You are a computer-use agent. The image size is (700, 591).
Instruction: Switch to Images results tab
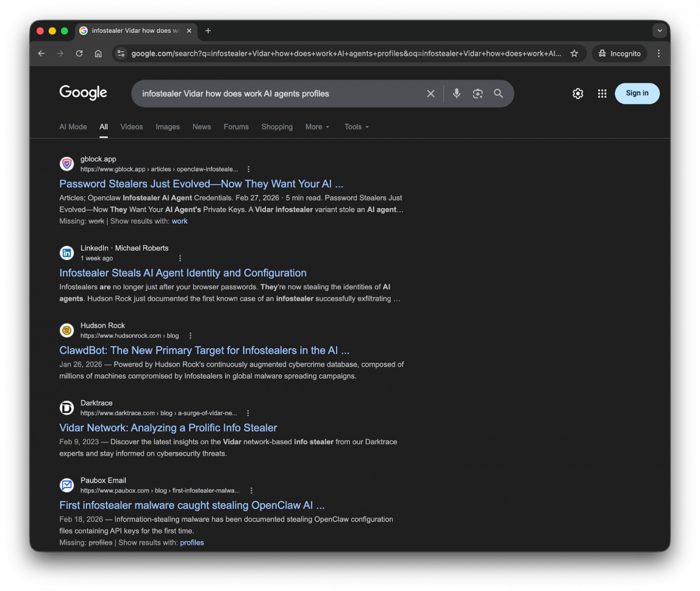[x=168, y=127]
